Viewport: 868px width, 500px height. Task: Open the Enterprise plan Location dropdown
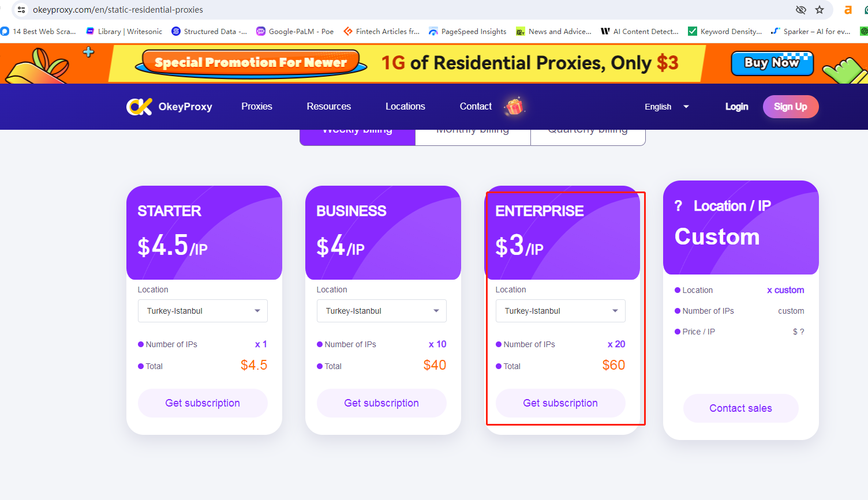point(560,311)
